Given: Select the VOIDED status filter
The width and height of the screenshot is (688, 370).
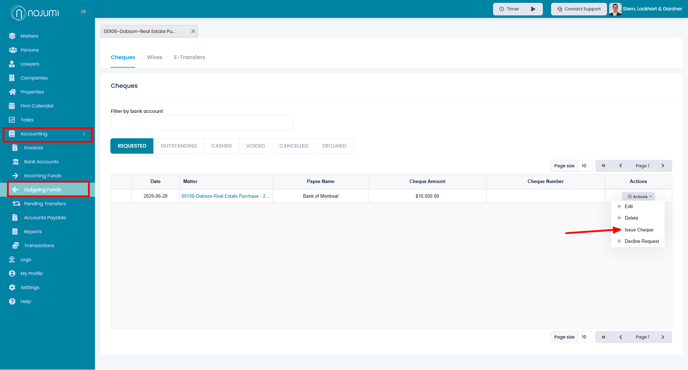Looking at the screenshot, I should [x=256, y=146].
